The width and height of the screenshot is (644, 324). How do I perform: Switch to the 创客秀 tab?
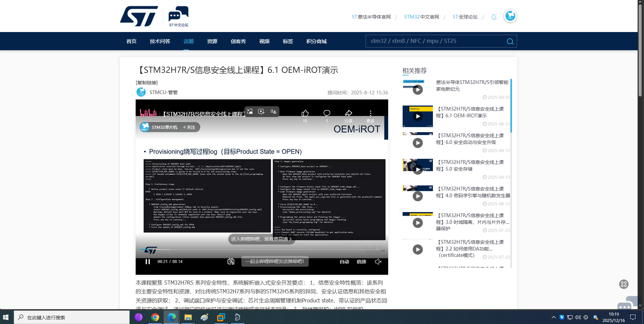(238, 41)
